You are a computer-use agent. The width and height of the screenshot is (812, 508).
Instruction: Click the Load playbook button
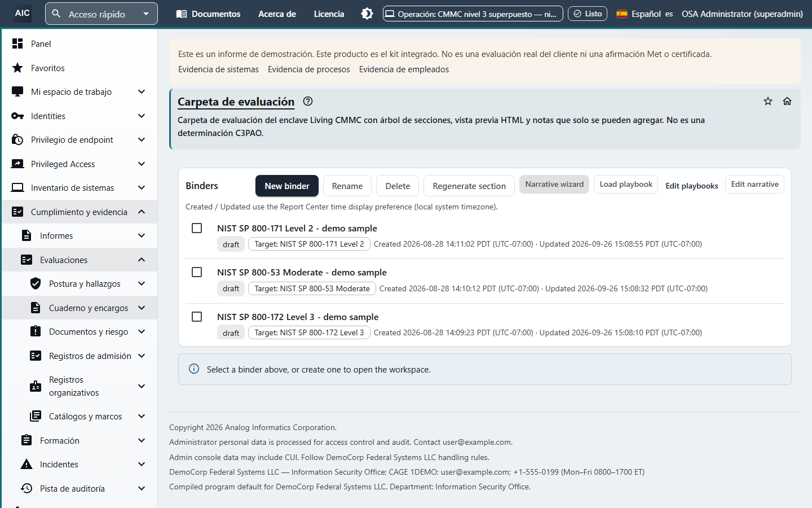626,184
